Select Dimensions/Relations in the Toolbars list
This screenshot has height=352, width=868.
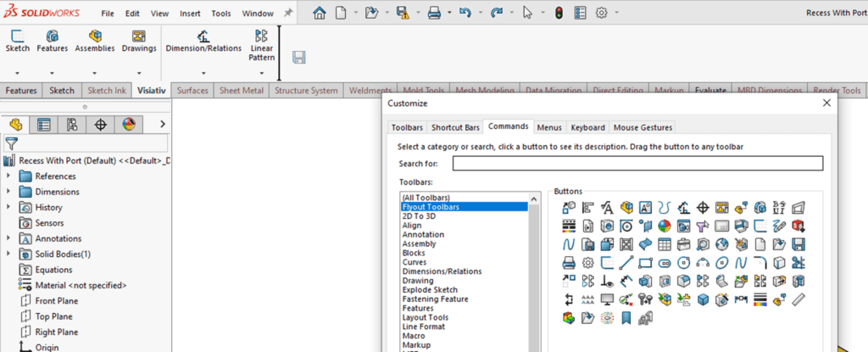(442, 271)
